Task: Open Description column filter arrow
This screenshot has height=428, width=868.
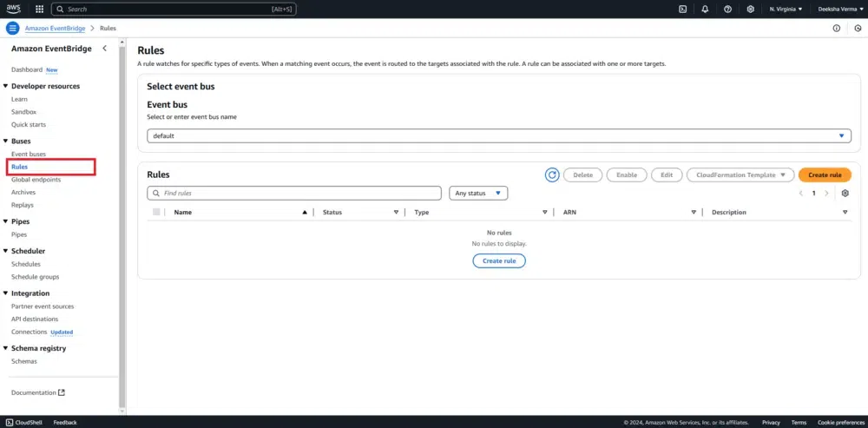Action: (845, 212)
